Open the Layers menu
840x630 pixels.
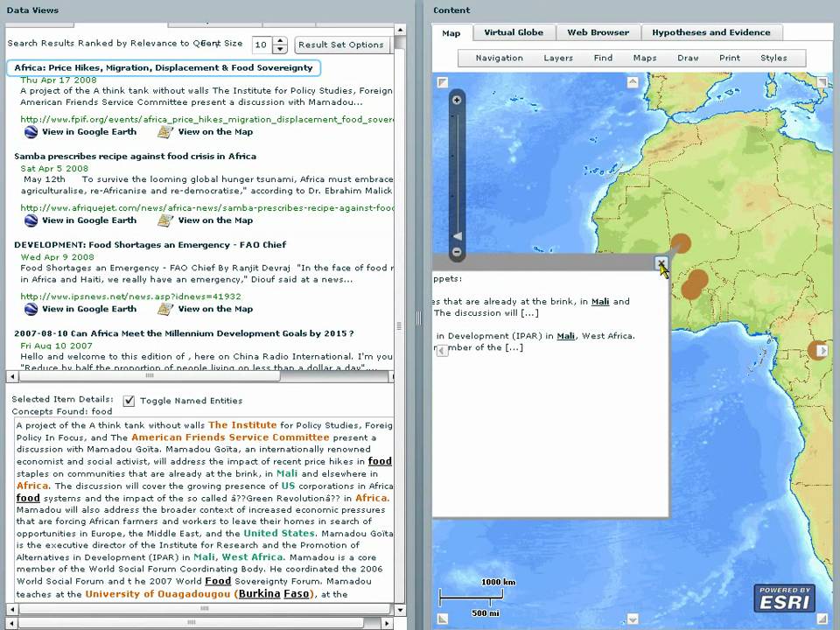pyautogui.click(x=558, y=58)
